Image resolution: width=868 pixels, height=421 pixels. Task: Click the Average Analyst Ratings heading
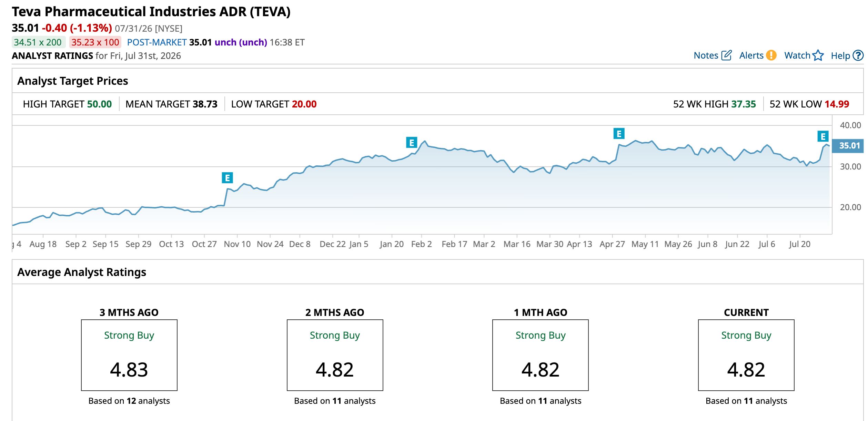[82, 272]
